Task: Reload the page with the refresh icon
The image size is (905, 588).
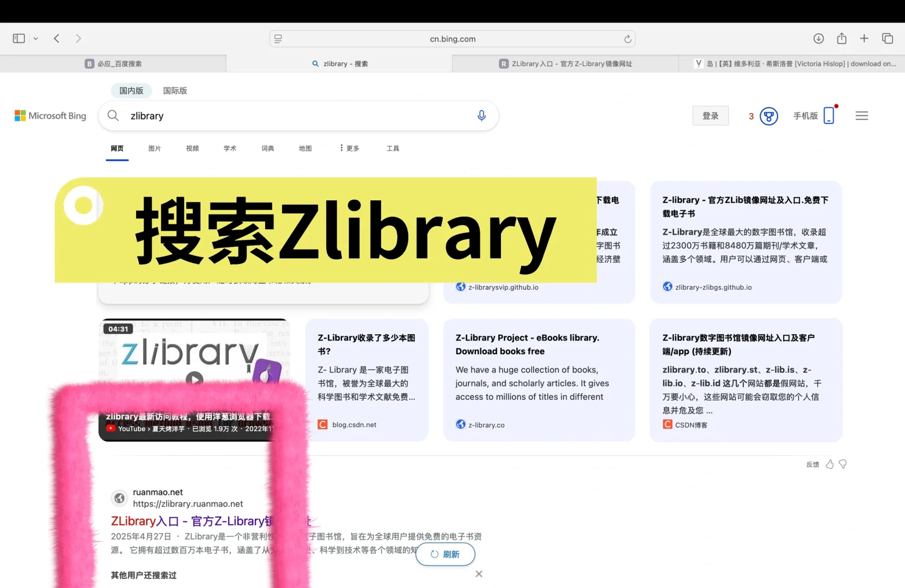Action: 627,39
